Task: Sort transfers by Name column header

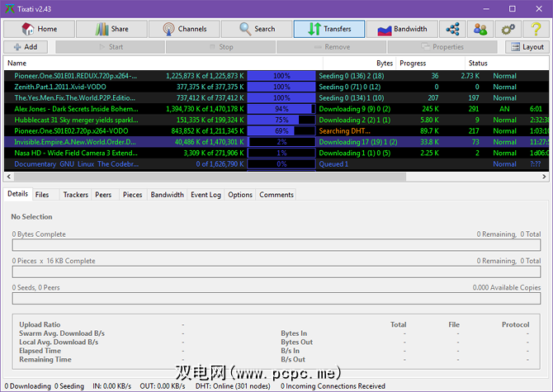Action: click(17, 63)
